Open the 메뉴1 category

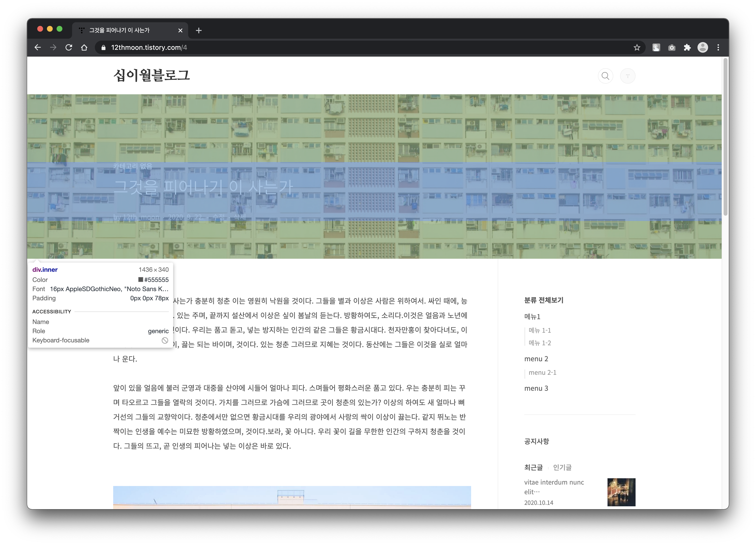click(x=532, y=316)
